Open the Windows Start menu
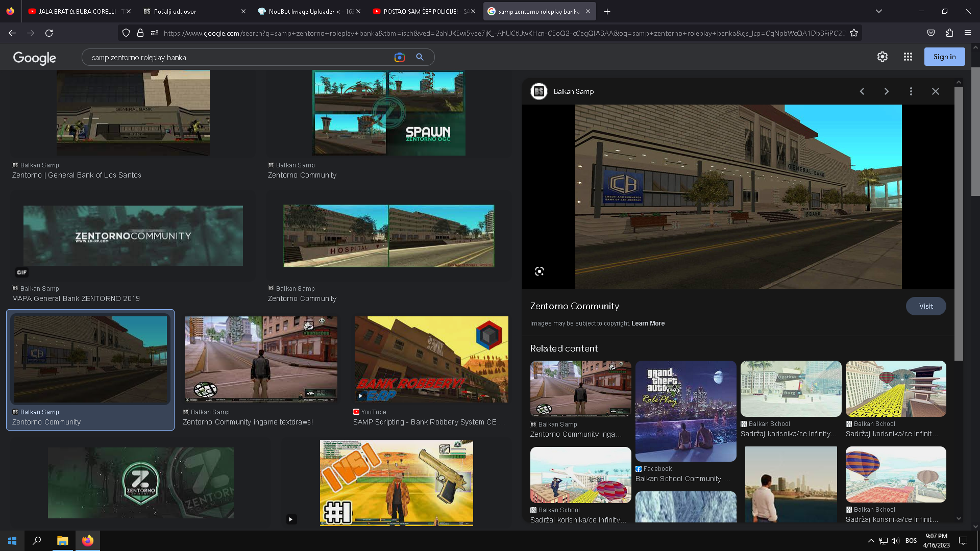This screenshot has height=551, width=980. (12, 541)
